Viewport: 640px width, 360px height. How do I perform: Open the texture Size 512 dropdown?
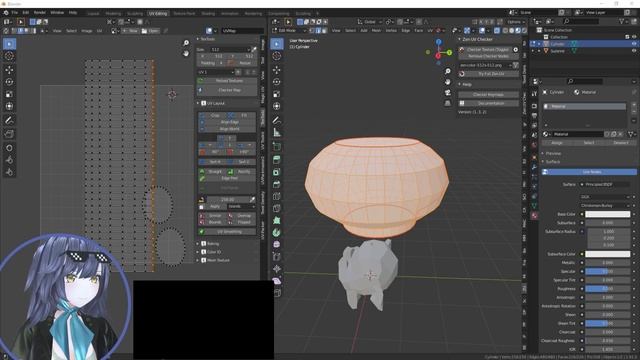click(x=230, y=49)
